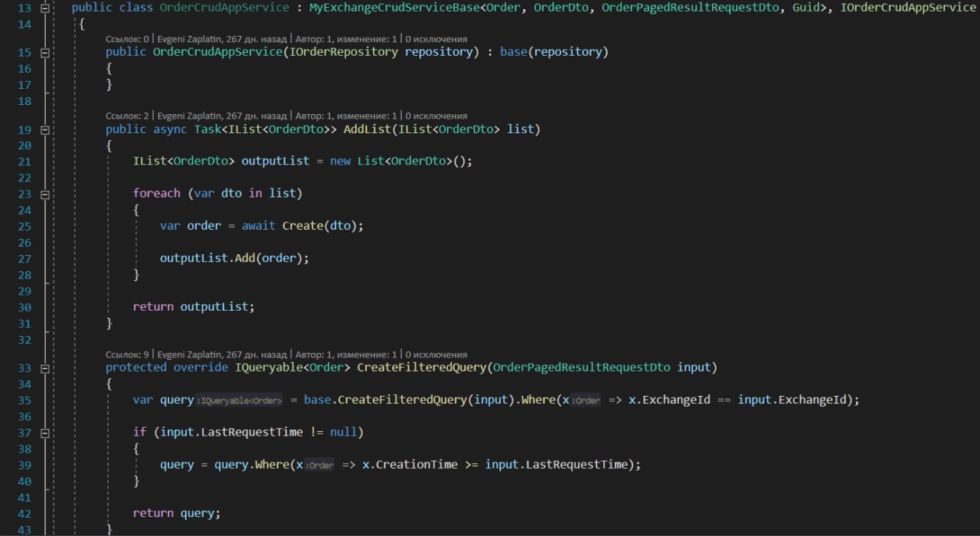Open 'Автор: 1, изменение: 1' above the constructor

(x=346, y=38)
